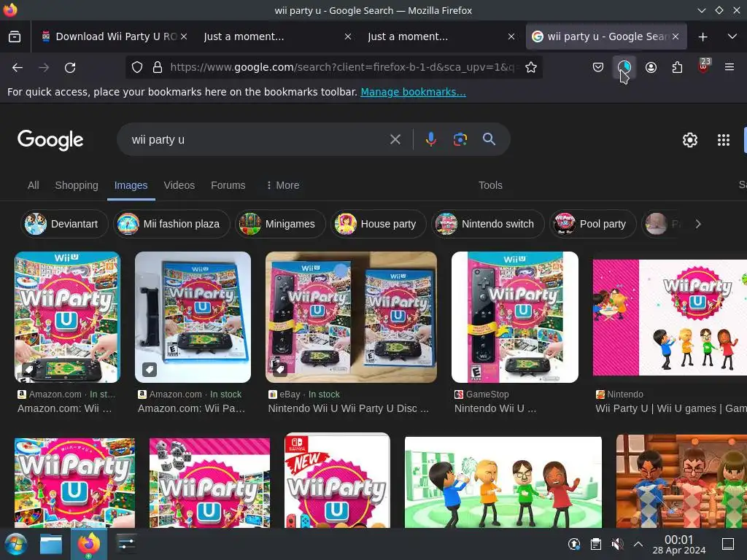Open the clock showing 00:01 28 Apr 2024

click(679, 545)
